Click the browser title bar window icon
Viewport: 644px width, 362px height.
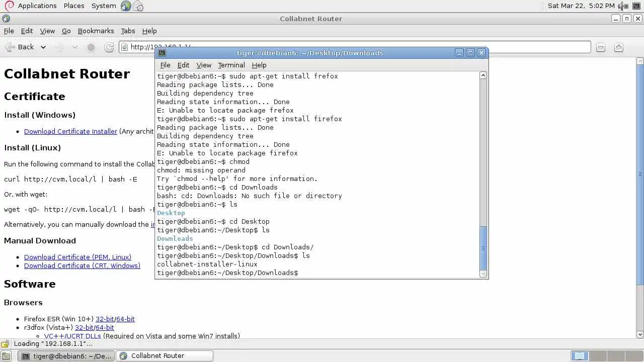pyautogui.click(x=6, y=19)
